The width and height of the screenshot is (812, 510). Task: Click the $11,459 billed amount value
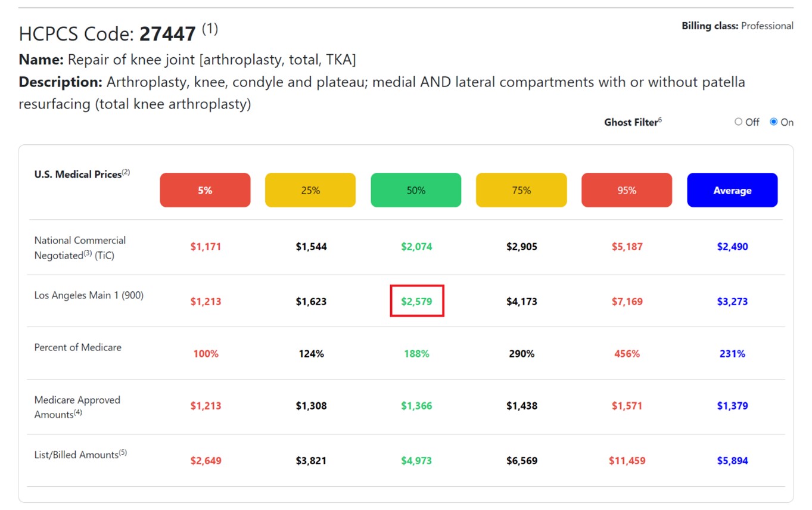[x=627, y=461]
